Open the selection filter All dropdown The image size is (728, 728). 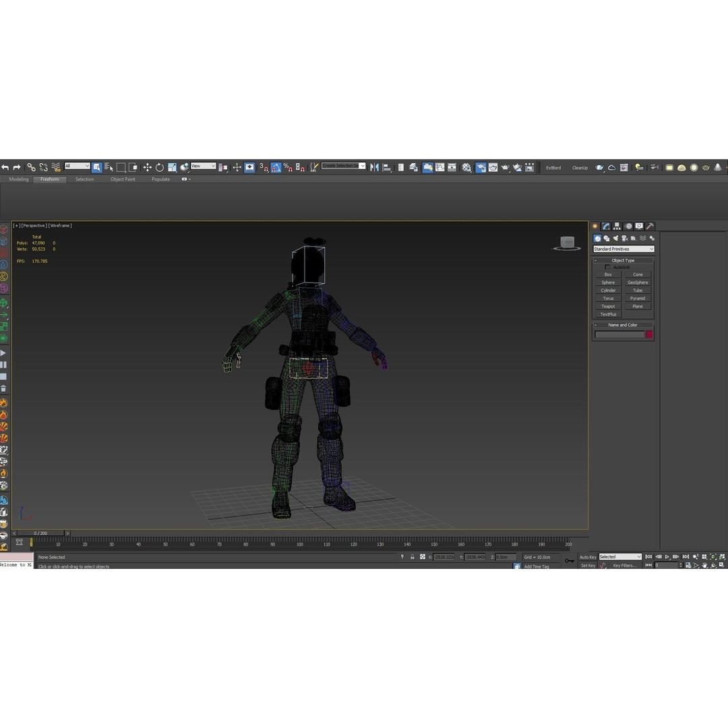[x=77, y=166]
